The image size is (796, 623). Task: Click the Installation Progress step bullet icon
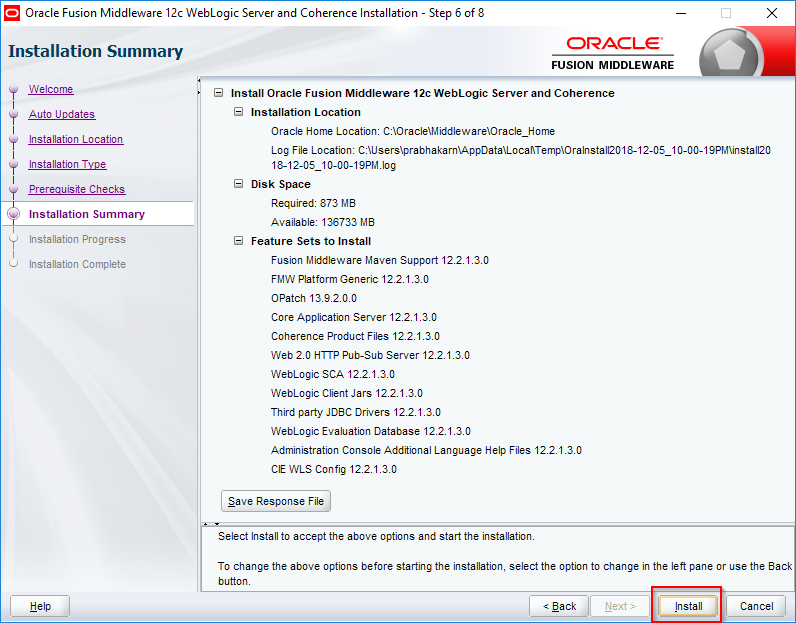[14, 239]
